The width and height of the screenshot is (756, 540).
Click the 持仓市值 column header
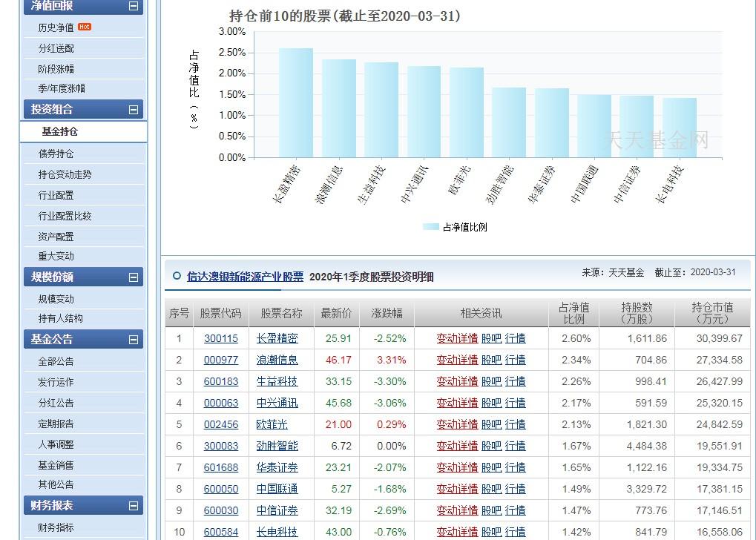(712, 313)
